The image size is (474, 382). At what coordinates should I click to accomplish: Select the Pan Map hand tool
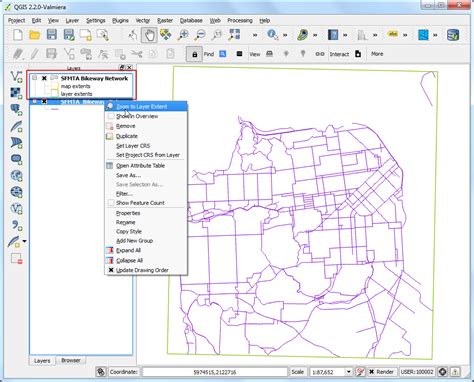(x=149, y=35)
